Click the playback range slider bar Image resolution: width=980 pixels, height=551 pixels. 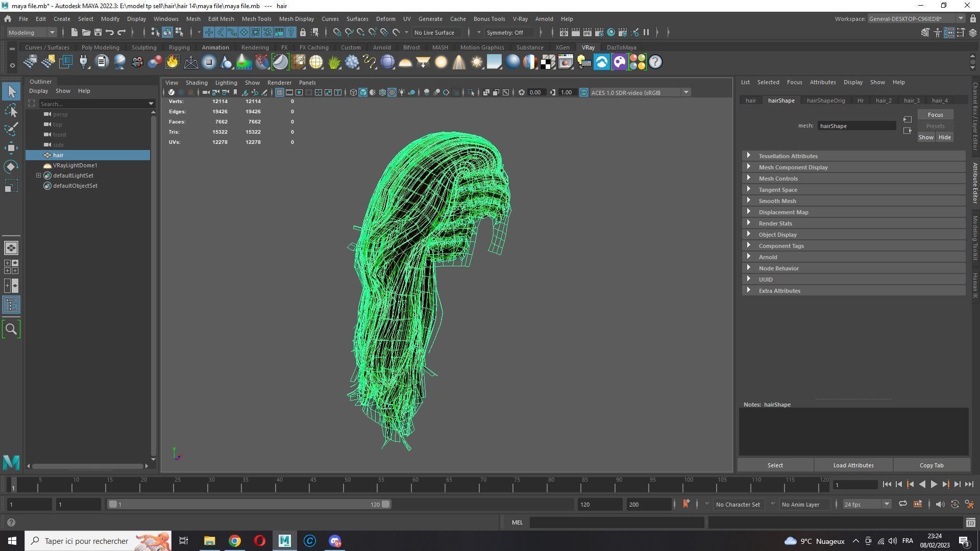(249, 505)
